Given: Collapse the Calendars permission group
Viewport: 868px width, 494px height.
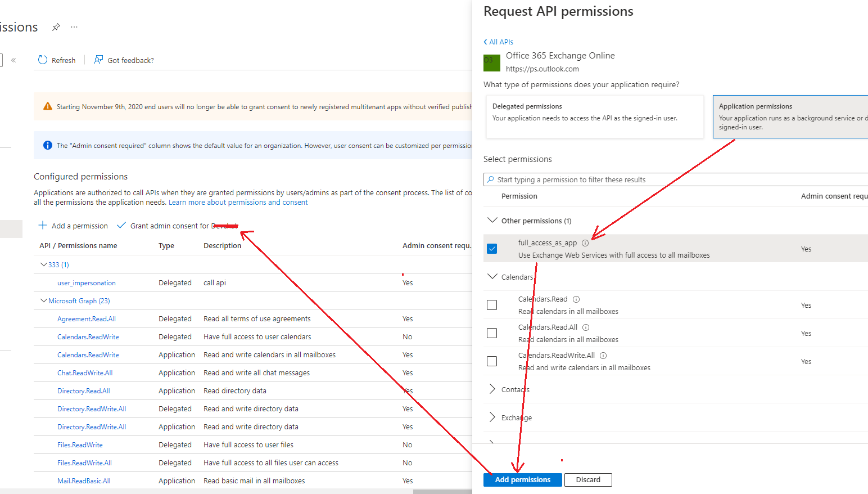Looking at the screenshot, I should (x=492, y=276).
